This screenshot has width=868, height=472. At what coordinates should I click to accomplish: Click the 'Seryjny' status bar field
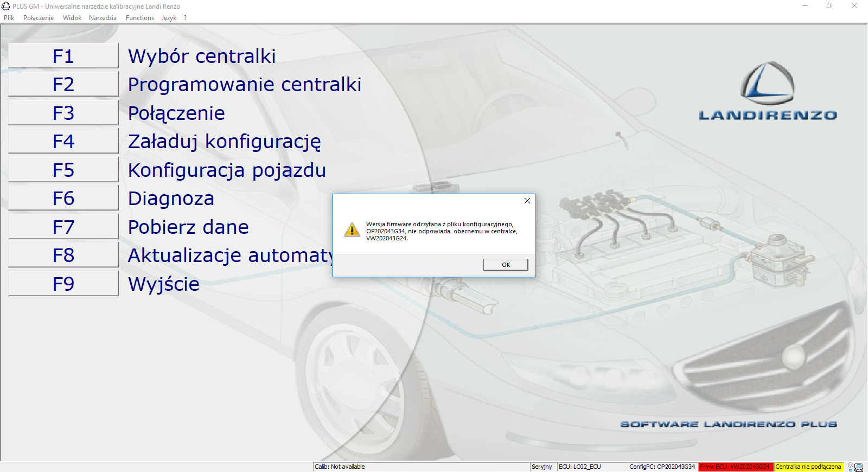[544, 467]
